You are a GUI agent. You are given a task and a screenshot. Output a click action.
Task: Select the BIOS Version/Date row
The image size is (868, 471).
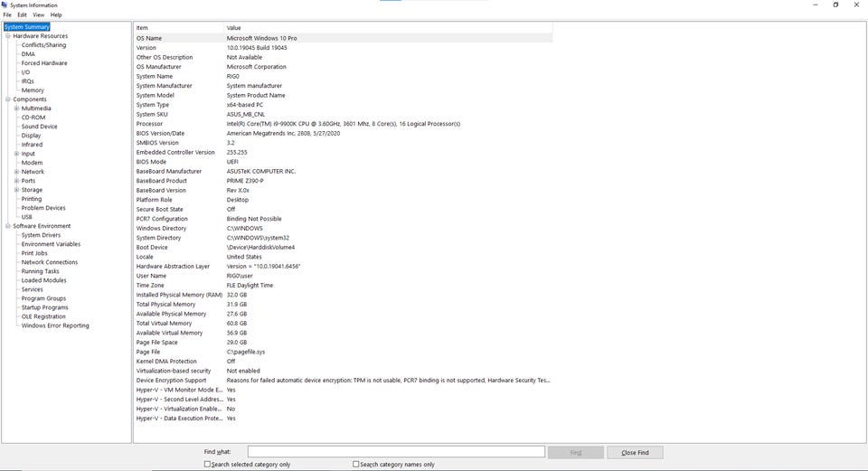(x=344, y=134)
